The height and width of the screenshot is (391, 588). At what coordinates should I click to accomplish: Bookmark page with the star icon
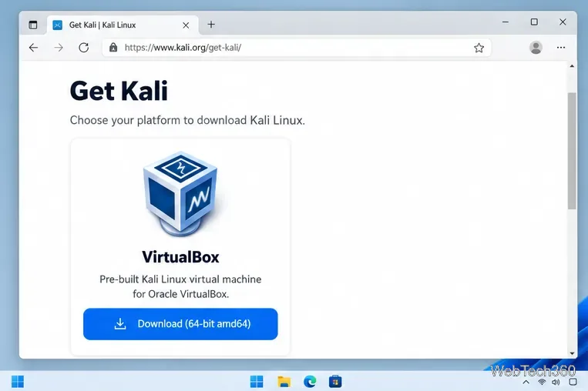point(479,48)
